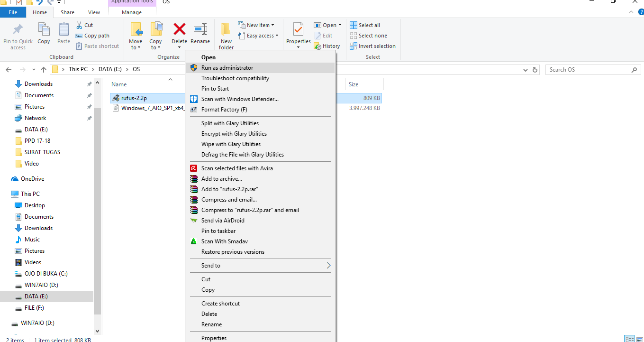The image size is (644, 342).
Task: Go back with the Back arrow
Action: point(9,70)
